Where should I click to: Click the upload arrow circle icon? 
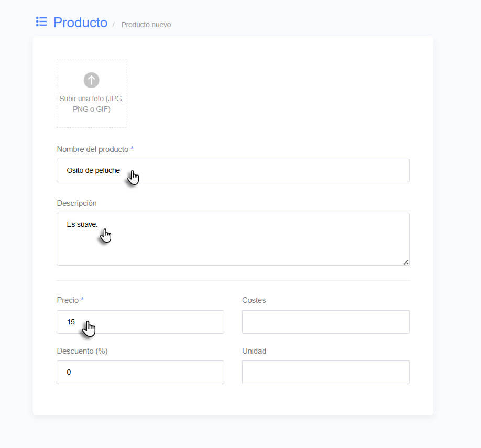(x=91, y=80)
